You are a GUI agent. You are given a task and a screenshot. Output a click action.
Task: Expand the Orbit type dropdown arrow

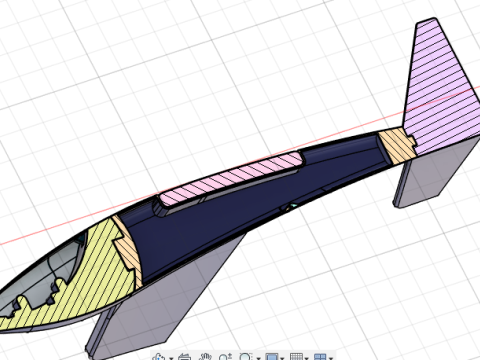pyautogui.click(x=171, y=358)
